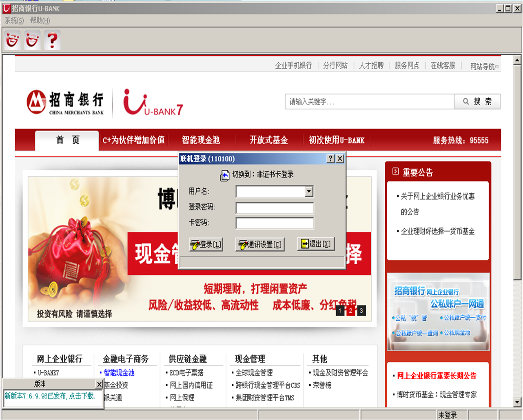Show banner slide 2
The image size is (523, 420).
coord(351,311)
